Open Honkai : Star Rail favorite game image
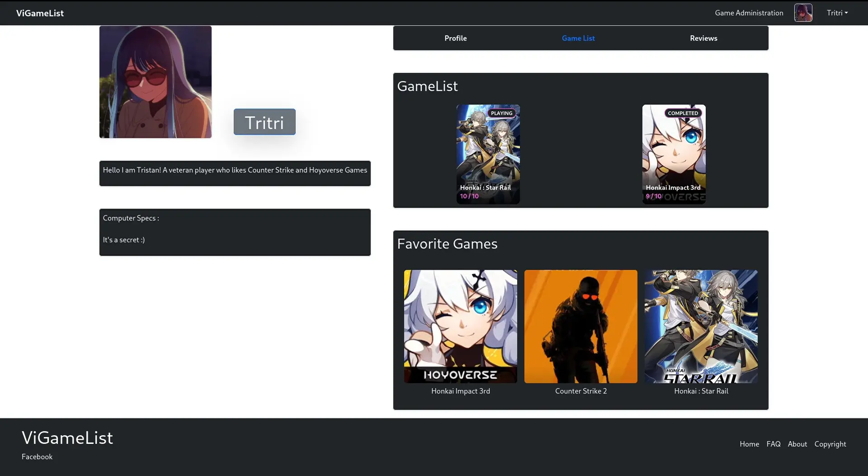868x476 pixels. pos(701,327)
